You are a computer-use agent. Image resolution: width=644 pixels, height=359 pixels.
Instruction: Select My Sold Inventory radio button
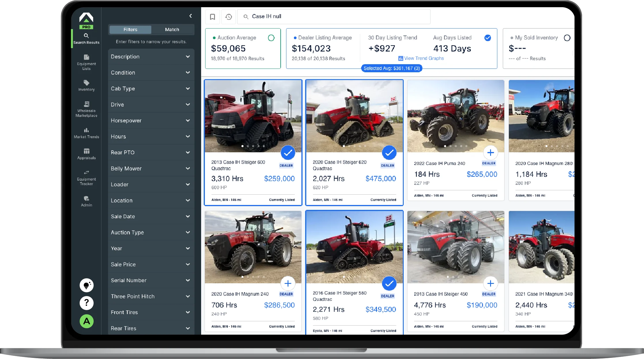(x=567, y=38)
